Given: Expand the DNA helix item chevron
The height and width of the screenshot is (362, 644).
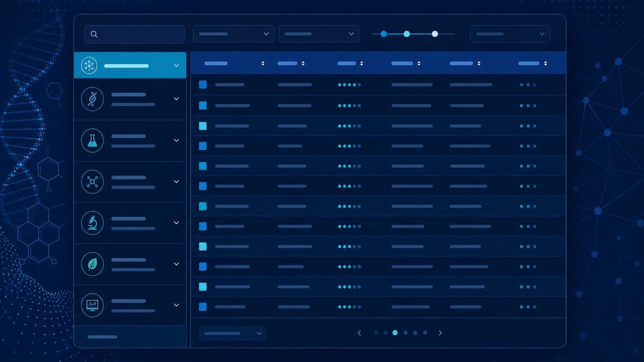Looking at the screenshot, I should pos(176,99).
